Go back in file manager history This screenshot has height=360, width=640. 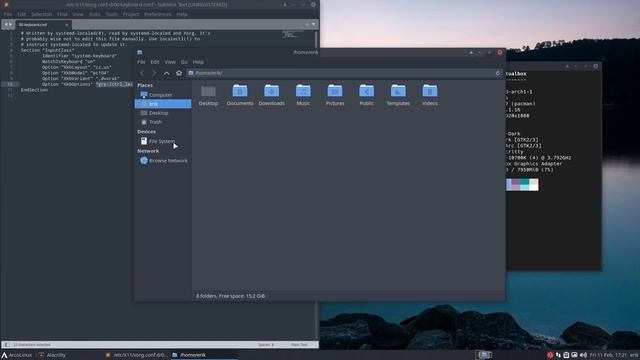click(142, 73)
